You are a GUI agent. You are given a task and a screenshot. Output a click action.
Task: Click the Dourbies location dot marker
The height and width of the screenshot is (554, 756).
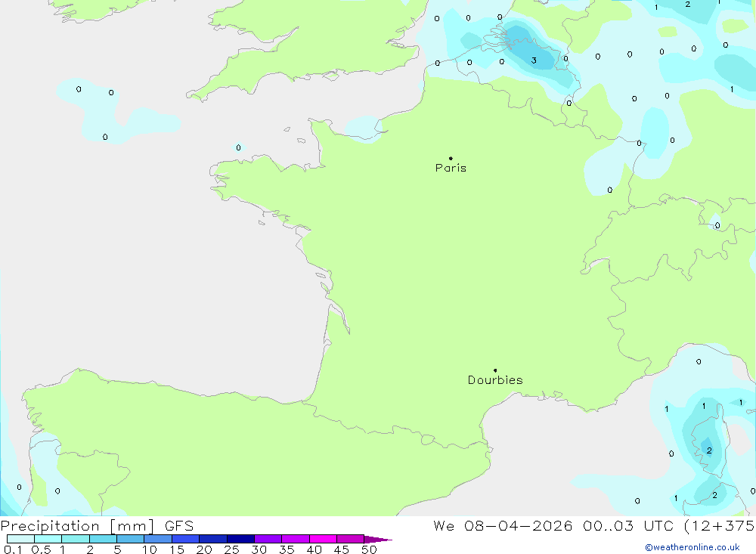(495, 370)
